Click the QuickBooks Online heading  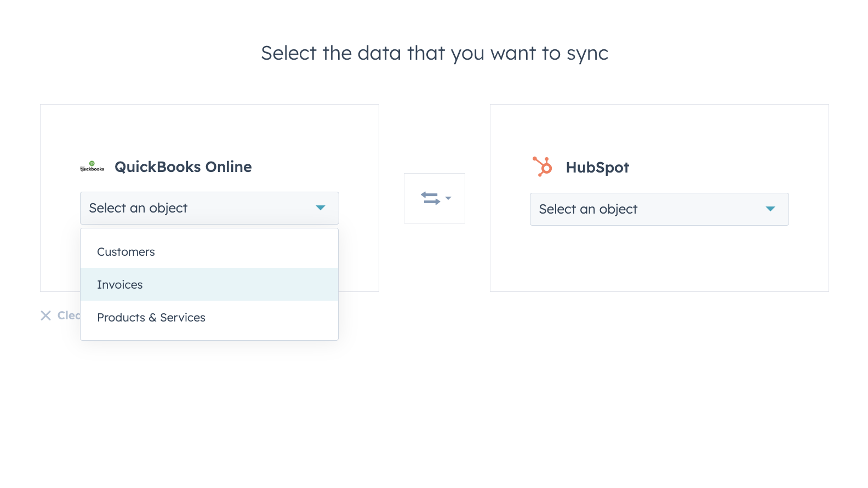click(x=183, y=167)
